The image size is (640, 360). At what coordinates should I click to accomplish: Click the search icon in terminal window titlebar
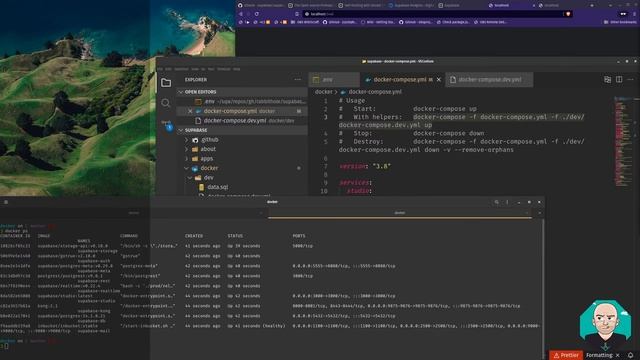(x=497, y=202)
